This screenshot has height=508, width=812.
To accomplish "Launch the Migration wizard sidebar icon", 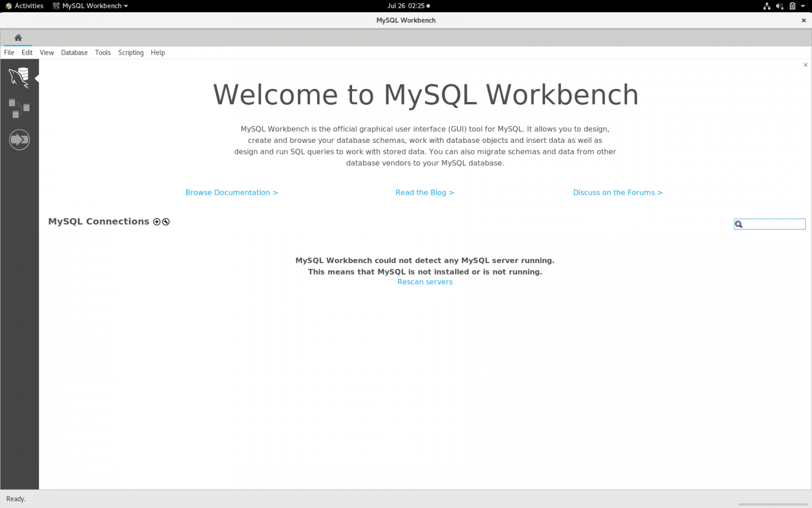I will coord(20,139).
